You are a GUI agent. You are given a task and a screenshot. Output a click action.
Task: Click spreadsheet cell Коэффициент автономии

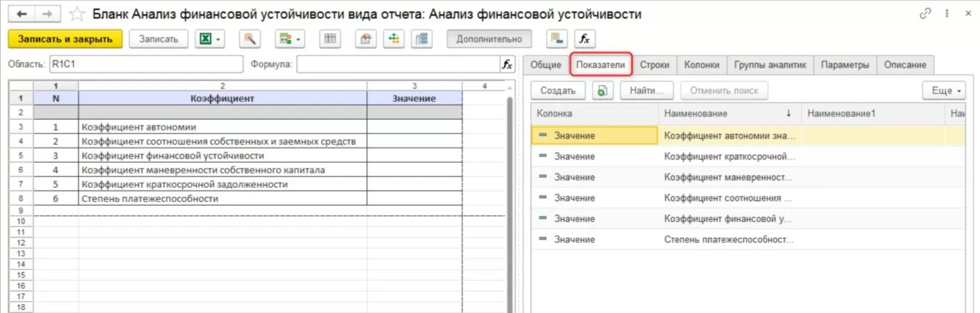pyautogui.click(x=223, y=127)
